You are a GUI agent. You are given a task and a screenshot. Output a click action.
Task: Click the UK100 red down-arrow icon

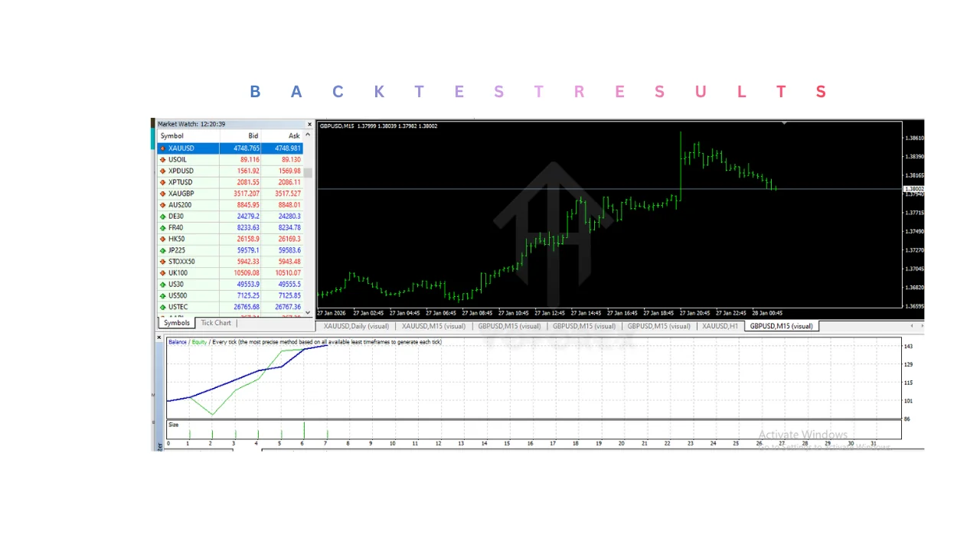click(162, 273)
